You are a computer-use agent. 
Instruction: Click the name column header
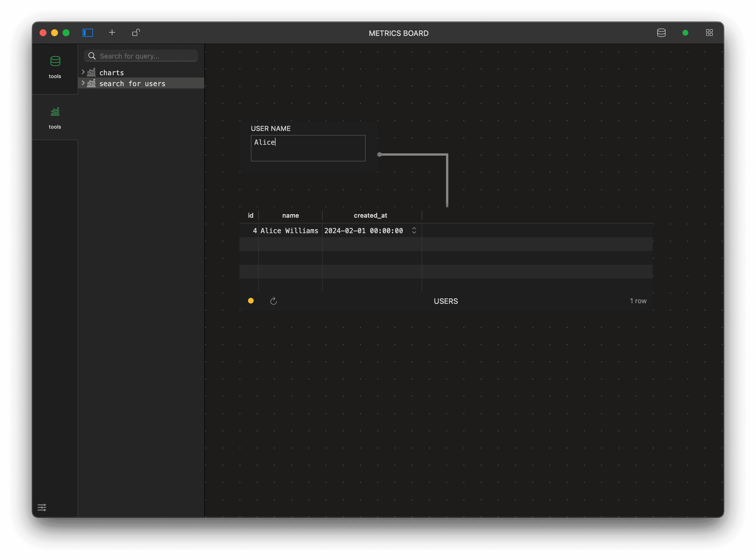point(290,216)
